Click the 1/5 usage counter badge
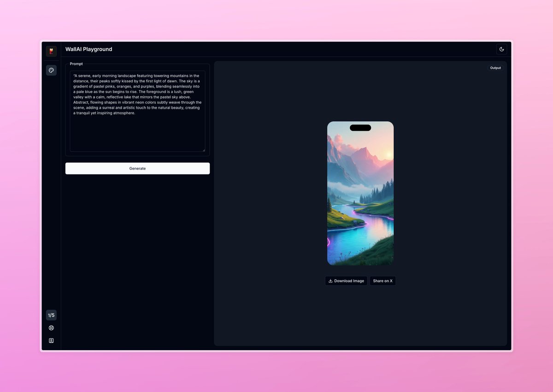This screenshot has width=553, height=392. point(51,315)
